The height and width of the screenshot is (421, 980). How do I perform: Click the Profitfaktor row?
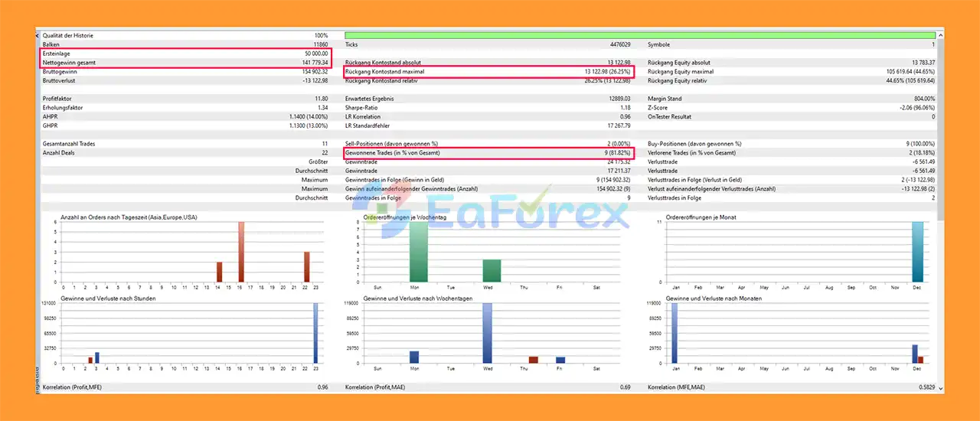tap(185, 99)
